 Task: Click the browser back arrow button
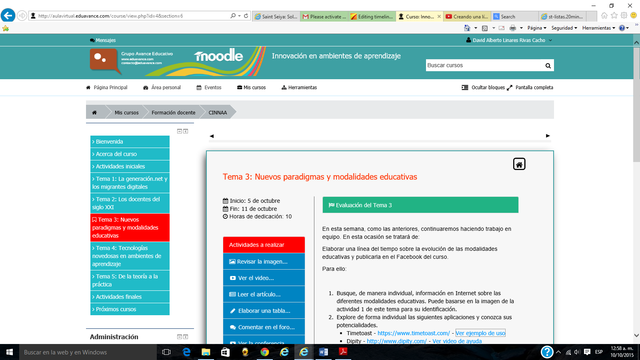tap(8, 16)
